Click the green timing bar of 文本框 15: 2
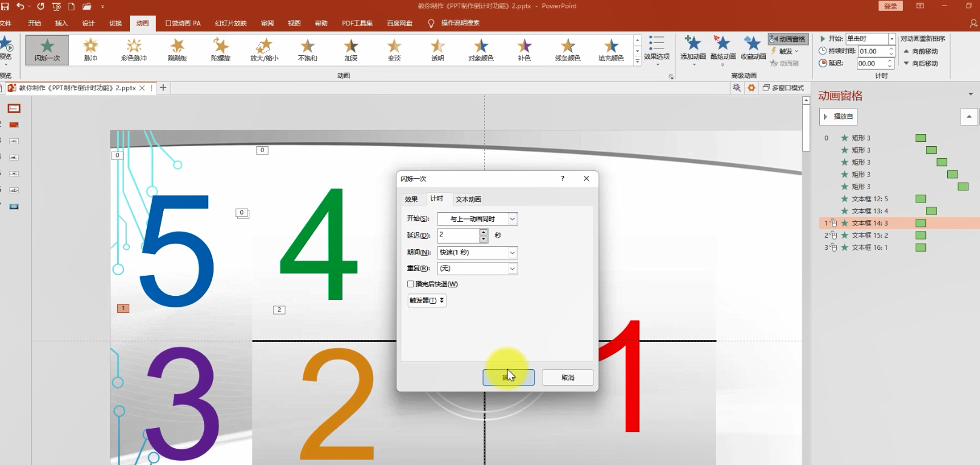 click(921, 235)
